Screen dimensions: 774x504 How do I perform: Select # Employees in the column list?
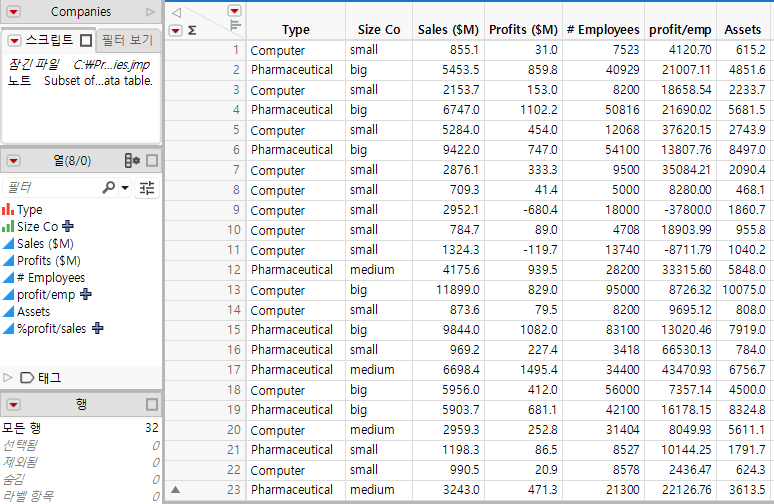[x=51, y=277]
